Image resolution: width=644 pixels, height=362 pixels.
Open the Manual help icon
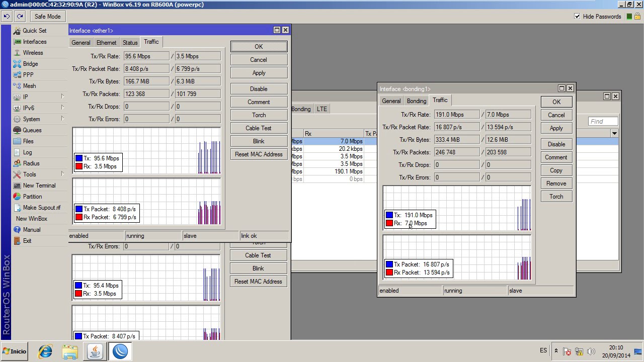[x=17, y=230]
